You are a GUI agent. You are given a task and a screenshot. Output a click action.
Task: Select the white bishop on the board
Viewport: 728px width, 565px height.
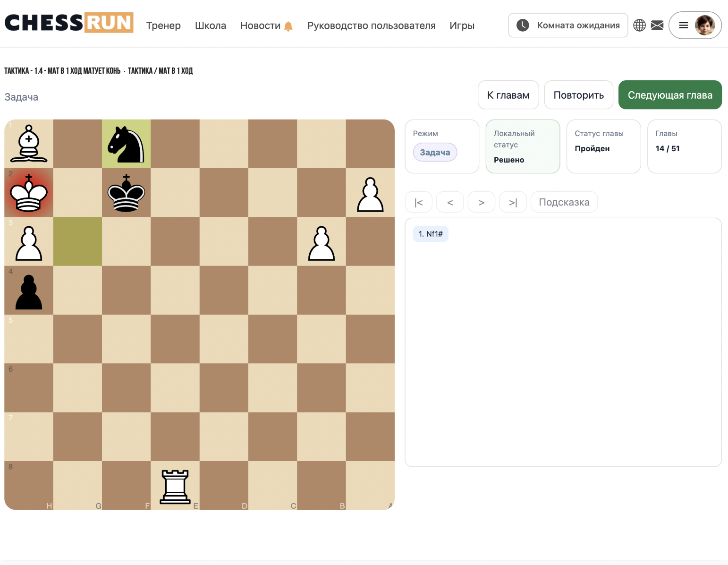(x=29, y=144)
